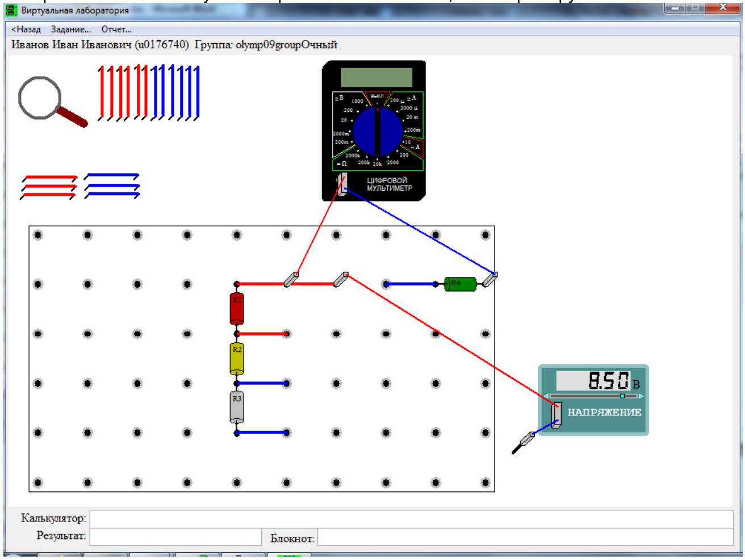Click the right arrow of the voltage slider
The width and height of the screenshot is (745, 560).
tap(641, 396)
